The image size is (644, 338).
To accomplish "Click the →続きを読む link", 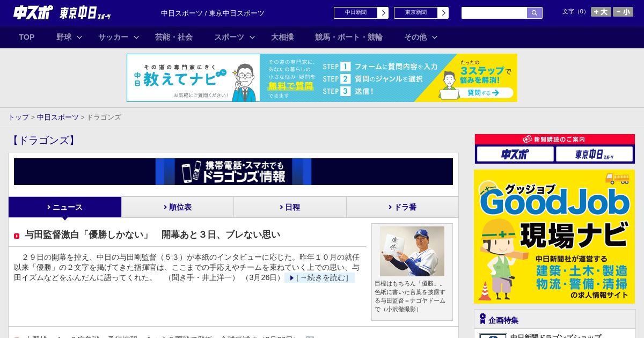I will 319,278.
